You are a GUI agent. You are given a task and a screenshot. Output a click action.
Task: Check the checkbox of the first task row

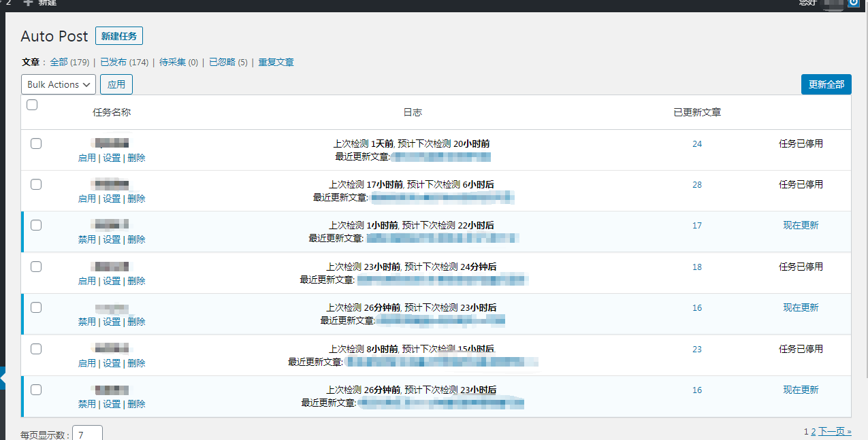point(35,143)
